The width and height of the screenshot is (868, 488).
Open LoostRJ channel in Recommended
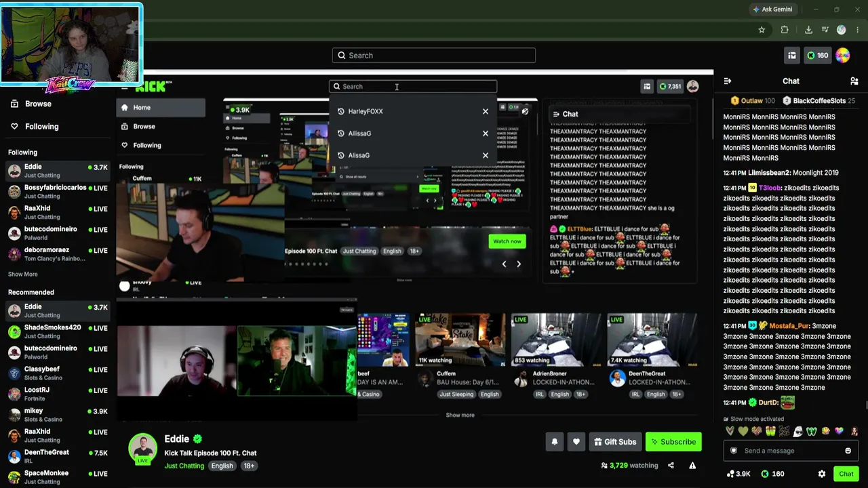(58, 394)
